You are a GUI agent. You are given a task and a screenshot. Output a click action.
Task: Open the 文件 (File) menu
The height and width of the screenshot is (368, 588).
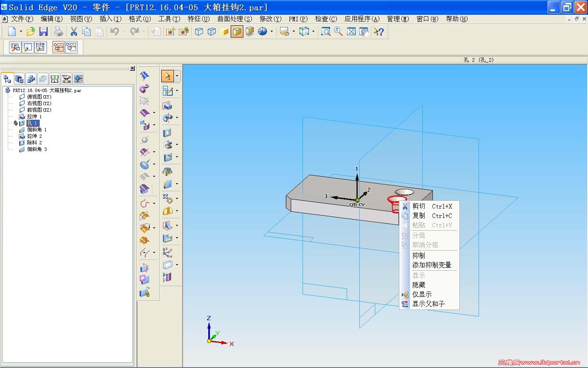click(22, 19)
